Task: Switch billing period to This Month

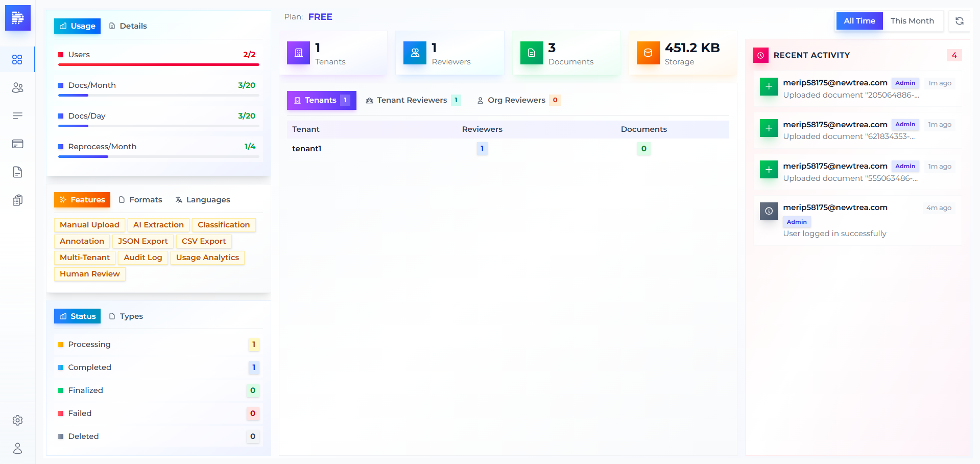Action: point(913,21)
